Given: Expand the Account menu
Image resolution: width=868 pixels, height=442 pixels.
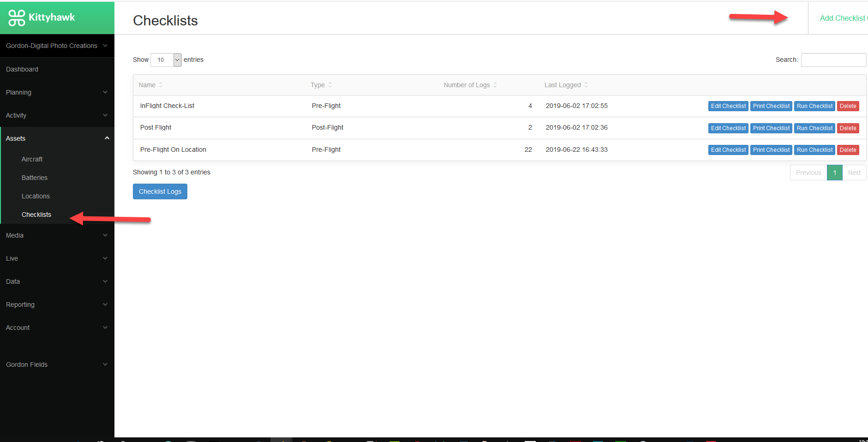Looking at the screenshot, I should 57,328.
